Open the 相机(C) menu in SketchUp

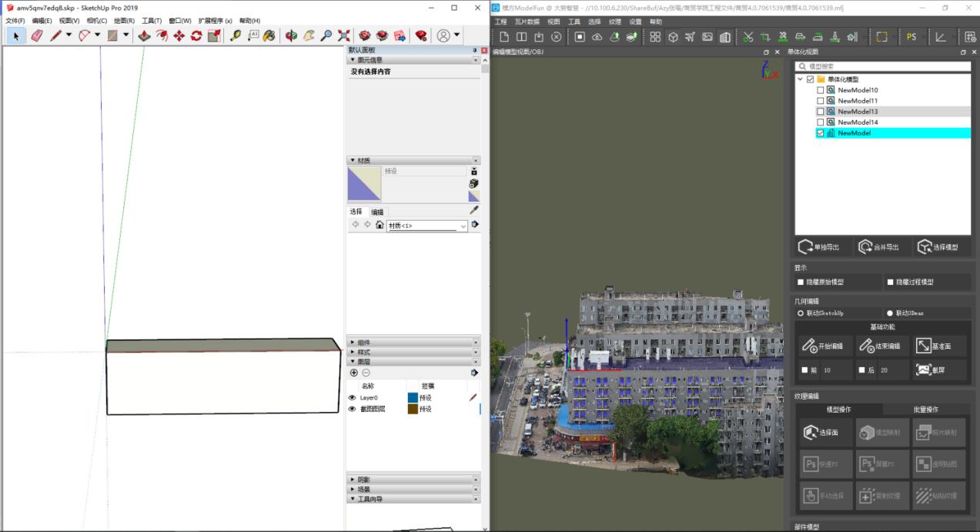tap(97, 21)
